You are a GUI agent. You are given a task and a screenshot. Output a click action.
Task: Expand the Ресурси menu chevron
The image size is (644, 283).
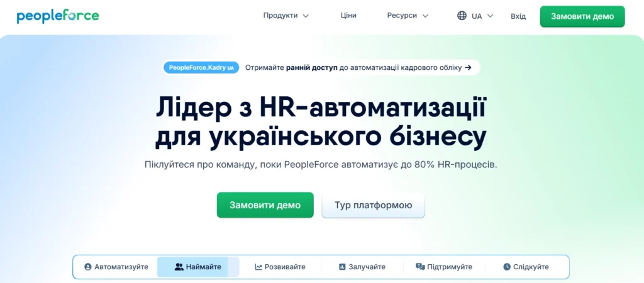(x=425, y=16)
